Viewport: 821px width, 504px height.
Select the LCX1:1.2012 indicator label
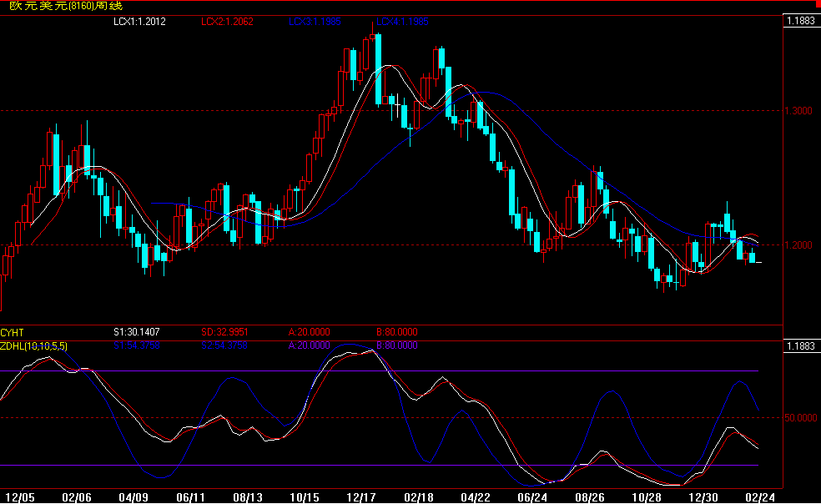pos(140,22)
